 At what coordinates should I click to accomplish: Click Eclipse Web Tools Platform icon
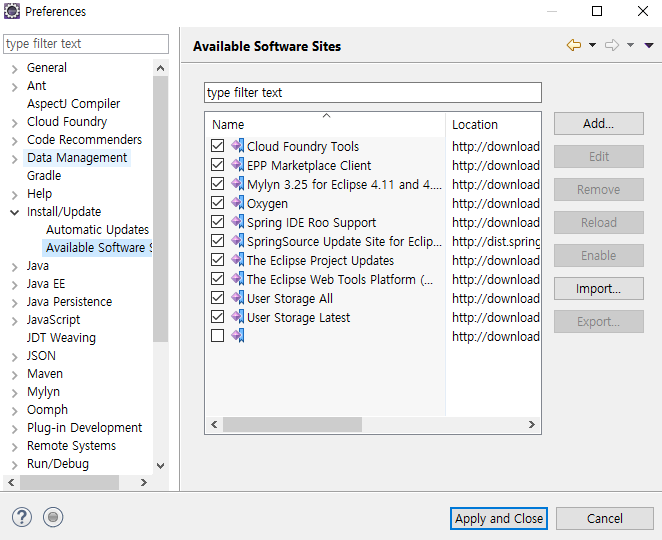[x=238, y=279]
